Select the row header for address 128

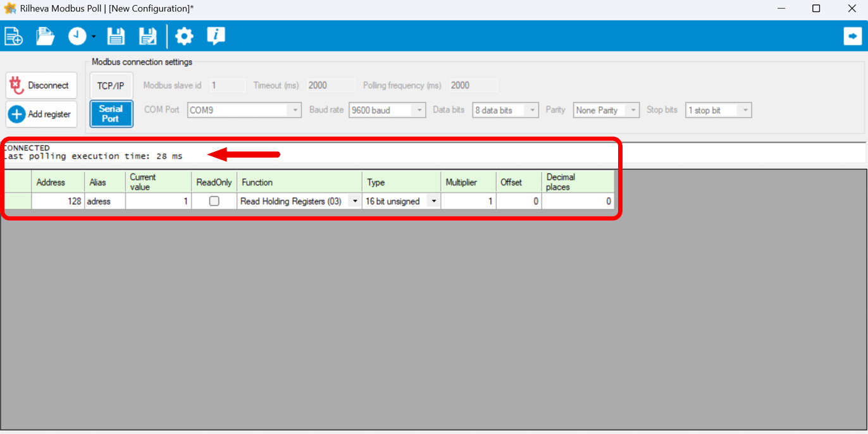[x=18, y=201]
